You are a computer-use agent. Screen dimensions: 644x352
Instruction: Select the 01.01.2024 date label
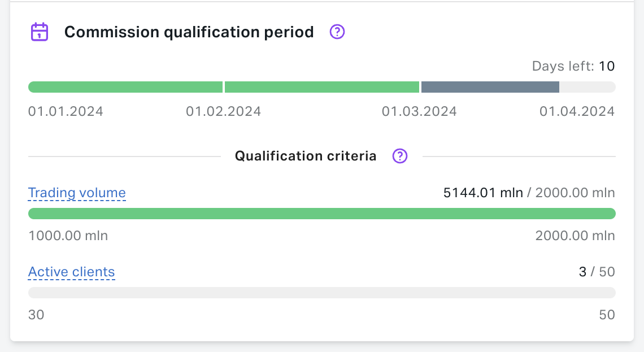pyautogui.click(x=66, y=111)
